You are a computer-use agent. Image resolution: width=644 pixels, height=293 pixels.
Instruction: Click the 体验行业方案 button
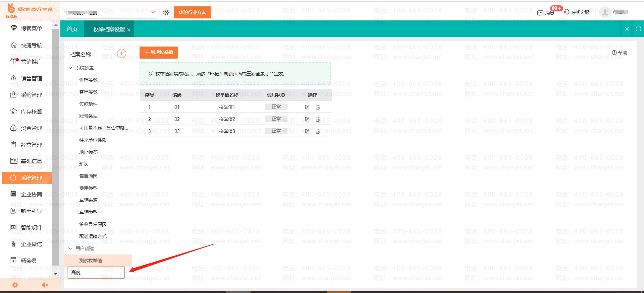[193, 12]
